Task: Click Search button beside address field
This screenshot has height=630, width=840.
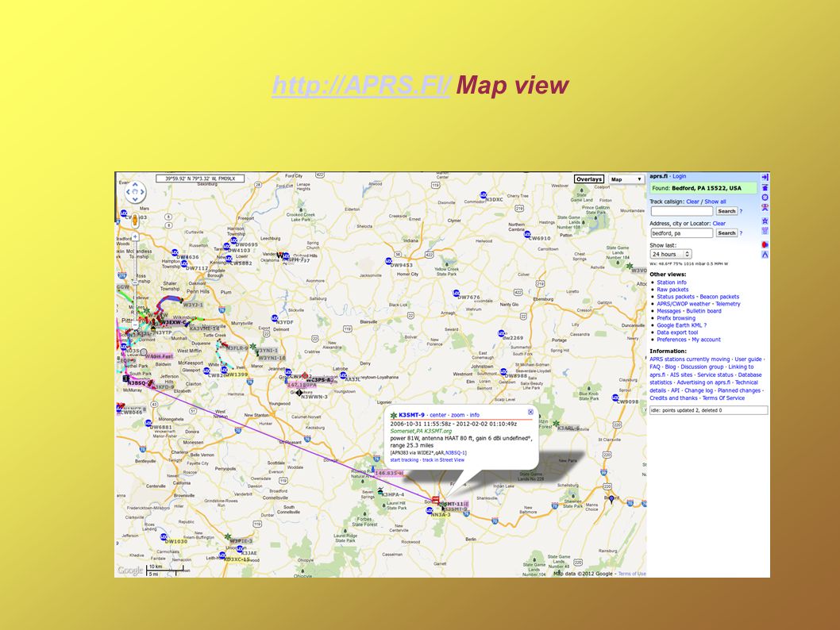Action: tap(727, 232)
